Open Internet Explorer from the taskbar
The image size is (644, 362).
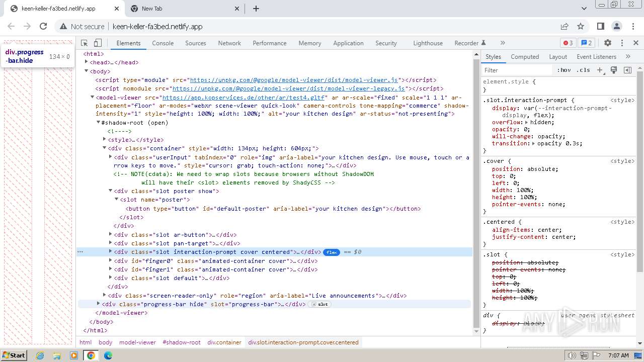(40, 355)
